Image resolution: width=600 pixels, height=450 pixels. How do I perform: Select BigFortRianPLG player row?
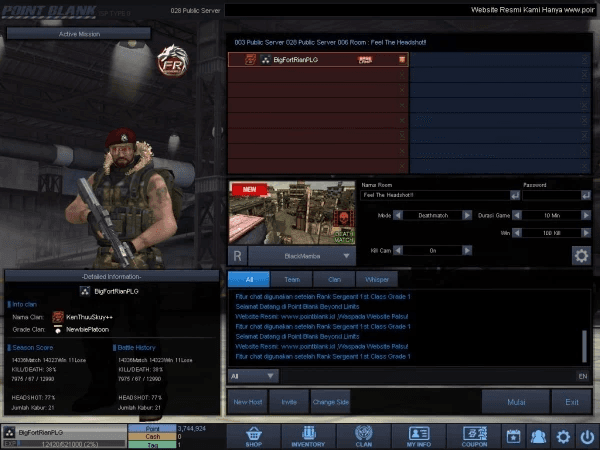click(x=318, y=60)
